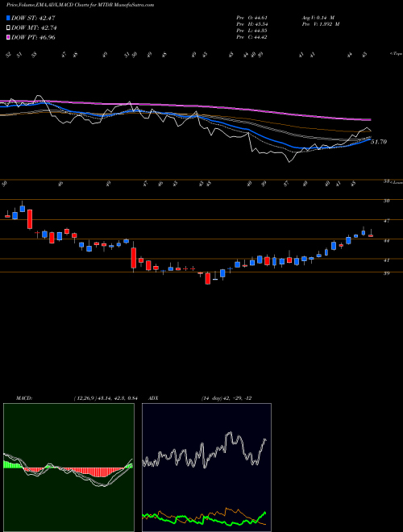This screenshot has height=532, width=403.
Task: Click the MACD indicator title label
Action: pos(23,398)
